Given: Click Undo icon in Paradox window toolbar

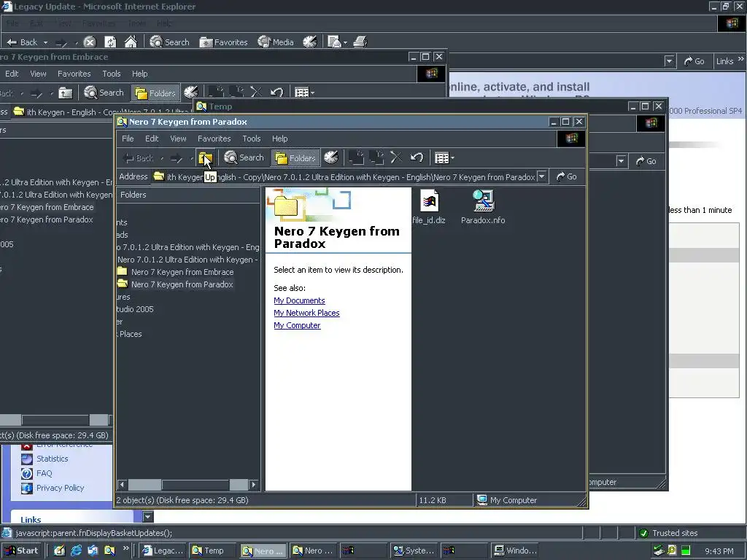Looking at the screenshot, I should 417,157.
